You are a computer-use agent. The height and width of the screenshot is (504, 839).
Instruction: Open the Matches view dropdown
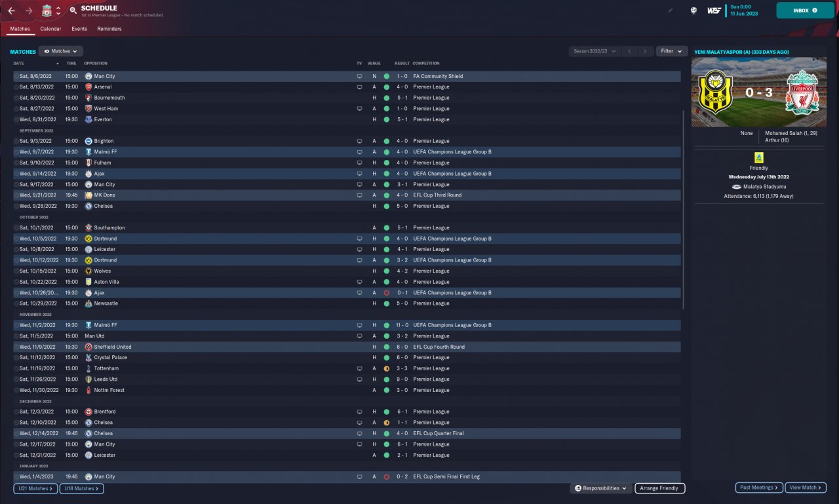pyautogui.click(x=60, y=51)
